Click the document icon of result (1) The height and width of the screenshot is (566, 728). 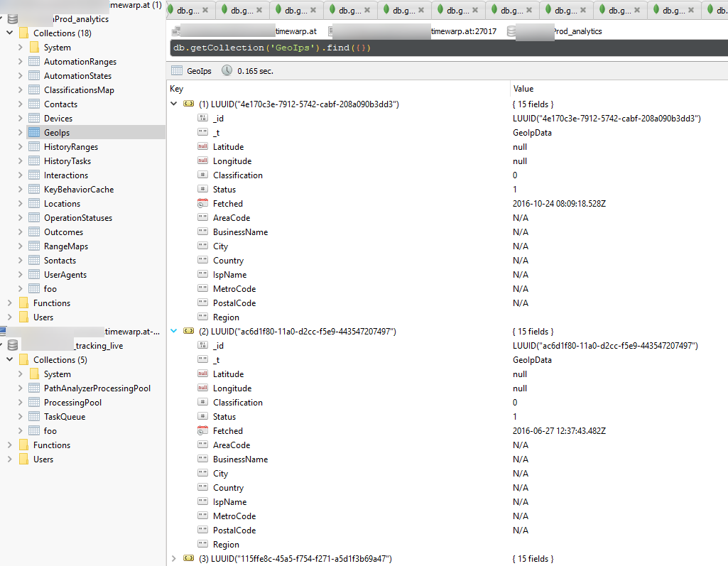coord(188,104)
